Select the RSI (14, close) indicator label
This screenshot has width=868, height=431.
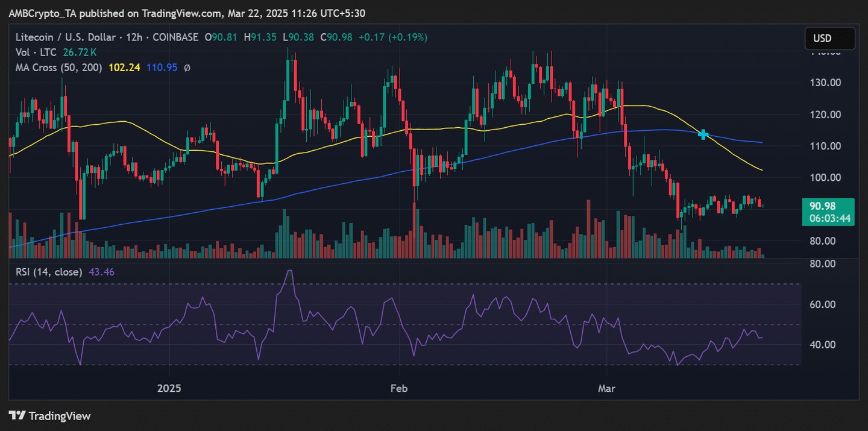pyautogui.click(x=49, y=272)
